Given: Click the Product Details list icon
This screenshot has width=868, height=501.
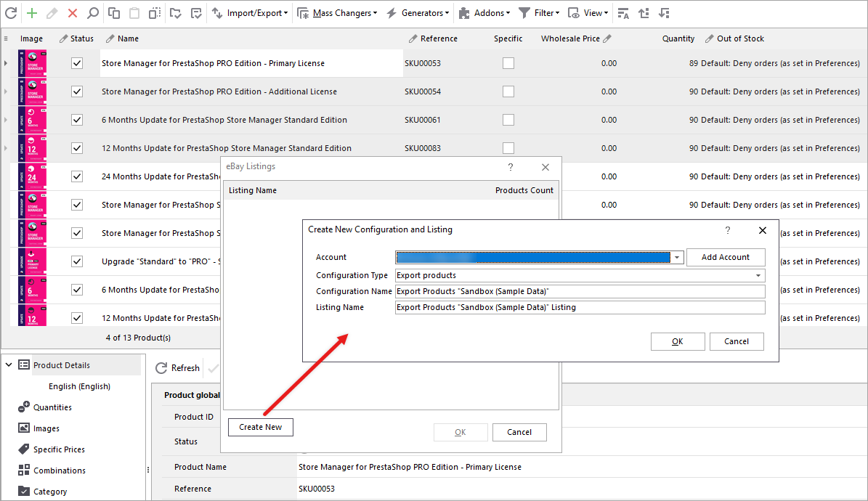Looking at the screenshot, I should coord(24,364).
